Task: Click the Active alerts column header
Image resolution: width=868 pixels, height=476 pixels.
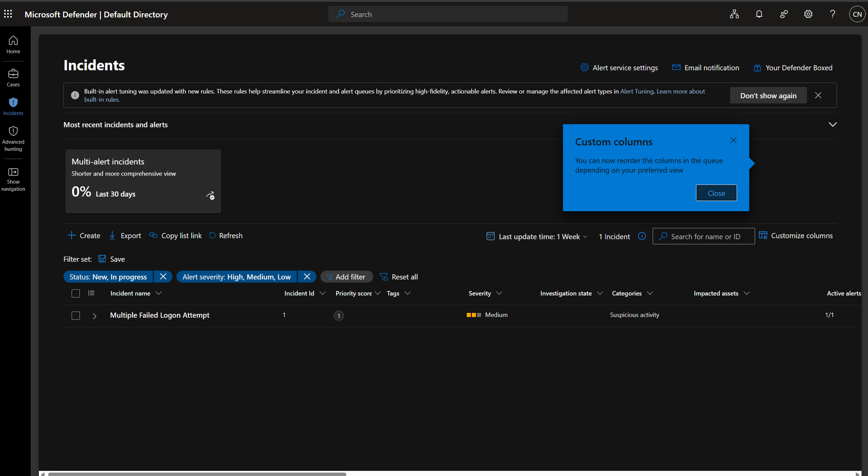Action: (844, 293)
